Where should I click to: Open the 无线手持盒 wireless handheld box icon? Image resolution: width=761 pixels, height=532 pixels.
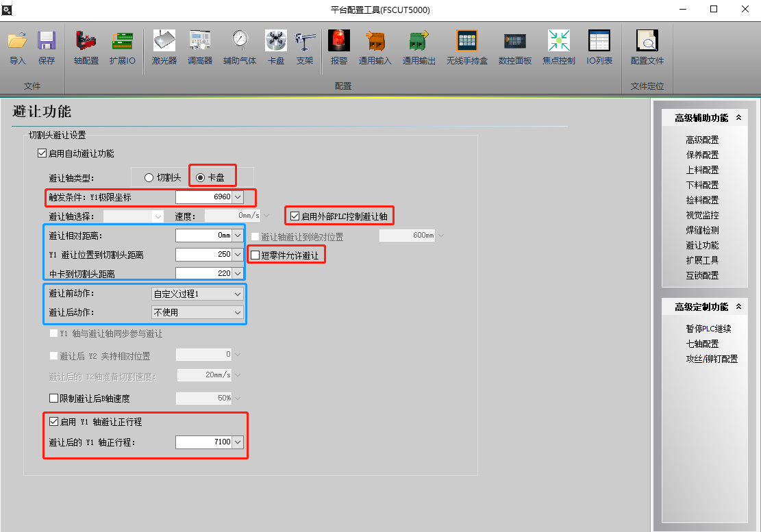[466, 42]
